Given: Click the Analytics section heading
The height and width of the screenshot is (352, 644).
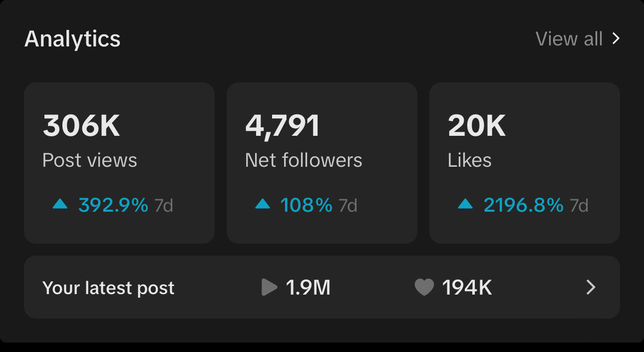Looking at the screenshot, I should point(72,39).
